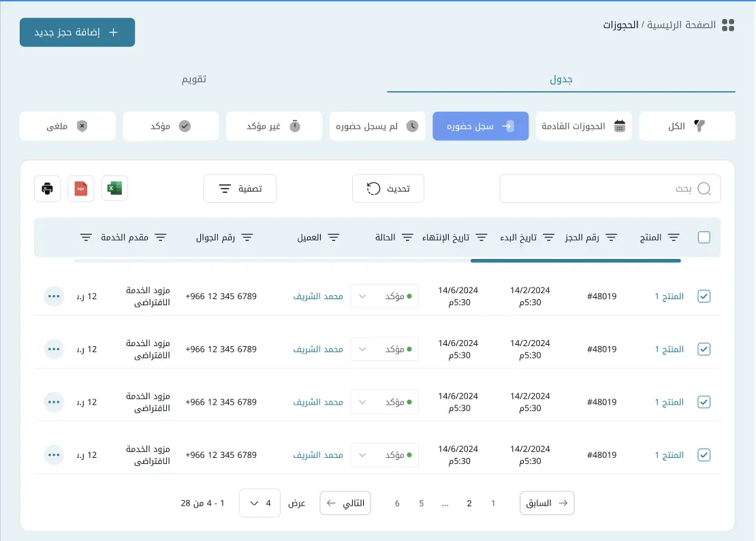The width and height of the screenshot is (756, 541).
Task: Click inside the بحث search field
Action: [x=610, y=189]
